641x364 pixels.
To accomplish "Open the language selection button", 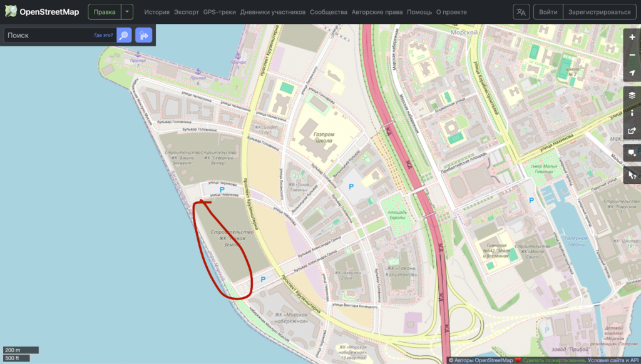I will pos(521,12).
